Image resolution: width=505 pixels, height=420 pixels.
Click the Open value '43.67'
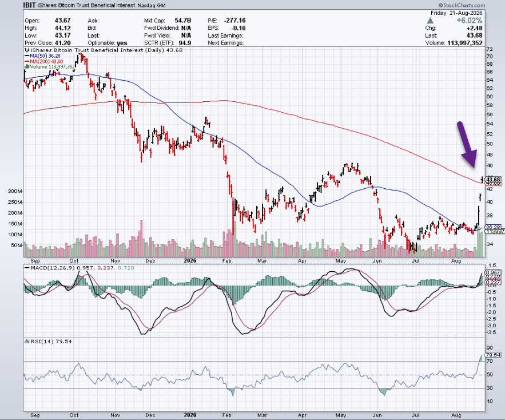click(62, 20)
